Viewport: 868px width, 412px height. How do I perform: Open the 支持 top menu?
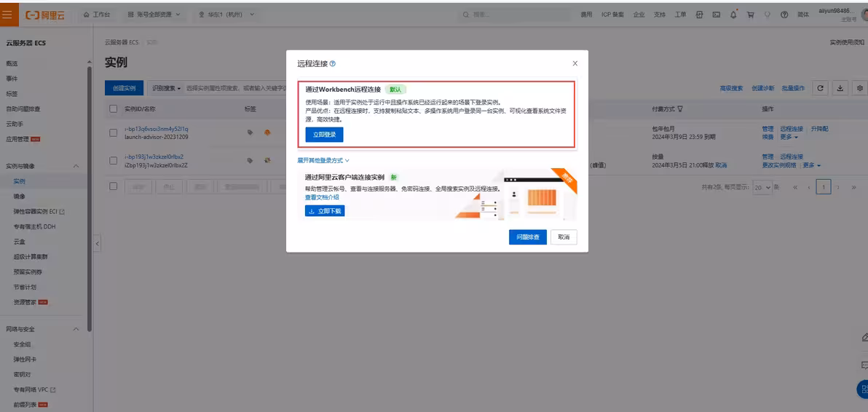pos(660,15)
